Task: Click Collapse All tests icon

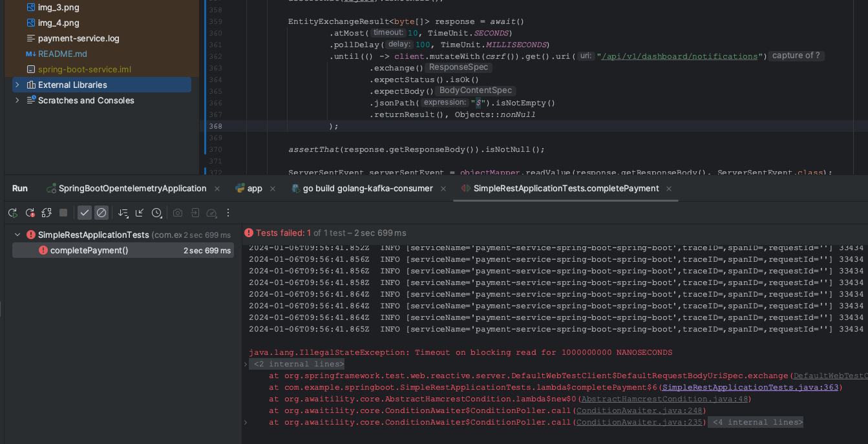Action: [x=140, y=213]
